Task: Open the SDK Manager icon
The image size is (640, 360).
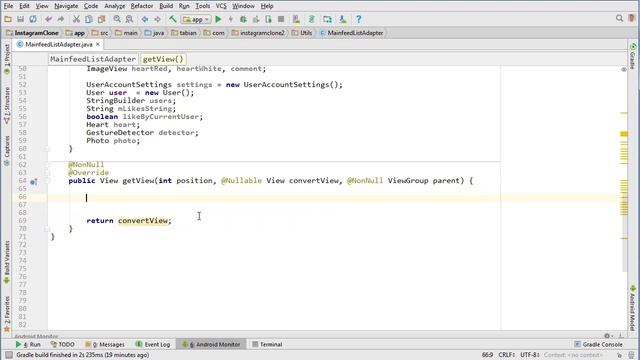Action: [x=343, y=19]
